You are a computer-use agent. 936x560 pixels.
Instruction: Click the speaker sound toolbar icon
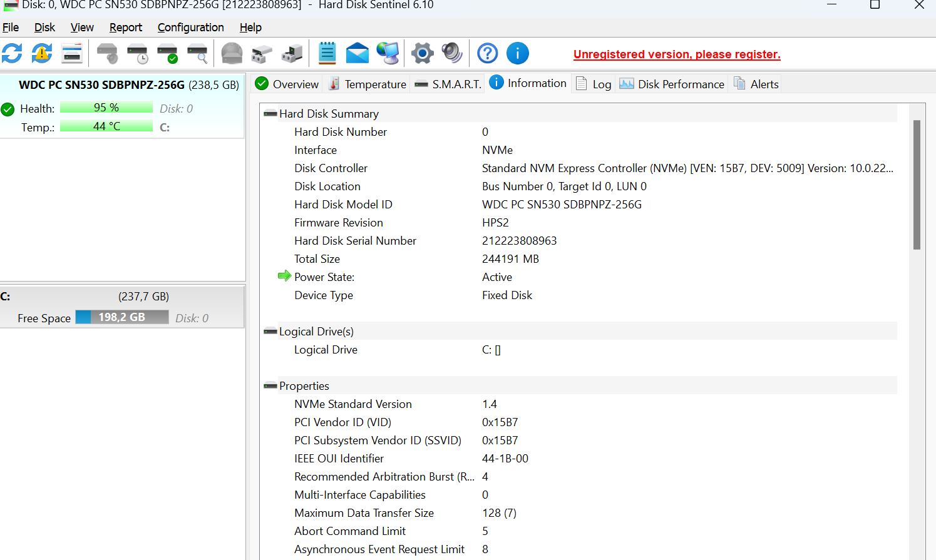pyautogui.click(x=452, y=54)
